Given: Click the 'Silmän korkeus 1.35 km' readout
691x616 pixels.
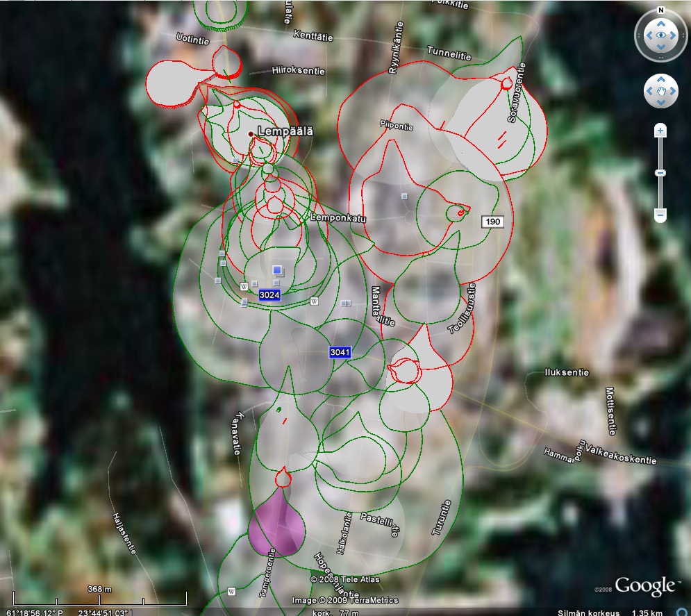Looking at the screenshot, I should (x=610, y=613).
